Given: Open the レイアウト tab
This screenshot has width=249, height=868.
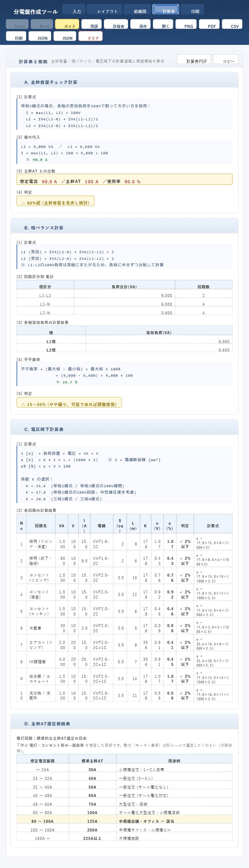Looking at the screenshot, I should click(x=105, y=10).
